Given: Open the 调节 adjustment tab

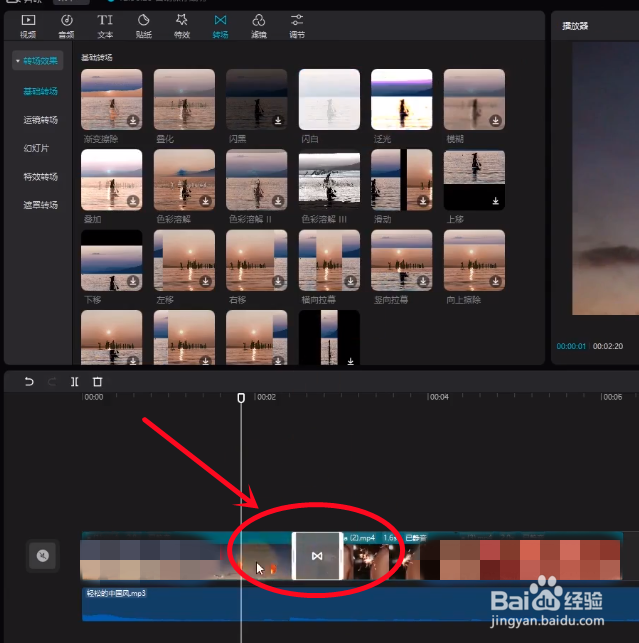Looking at the screenshot, I should [297, 26].
